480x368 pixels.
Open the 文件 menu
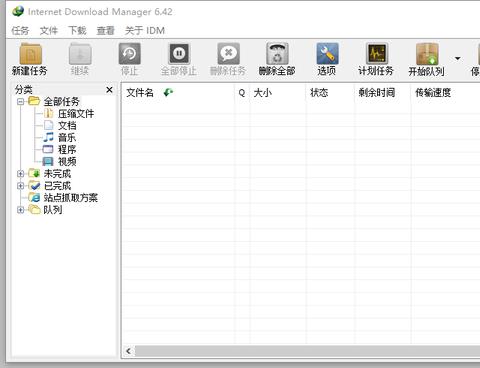[x=49, y=31]
